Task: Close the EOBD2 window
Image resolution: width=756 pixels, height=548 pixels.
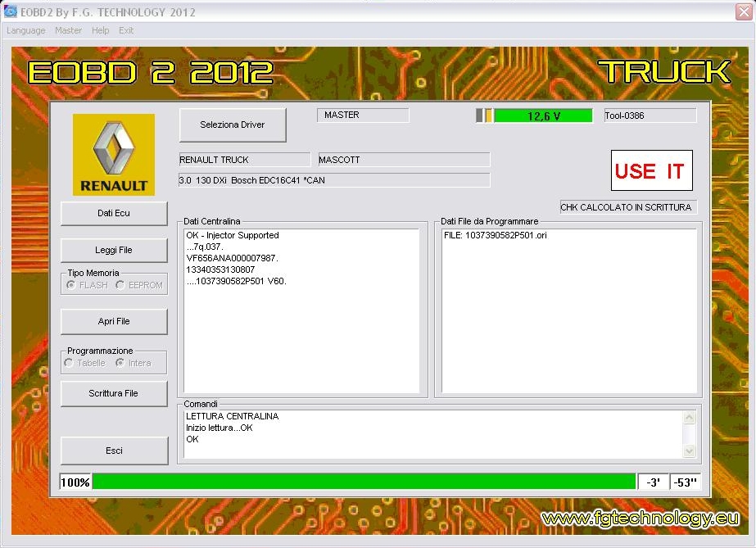Action: tap(744, 11)
